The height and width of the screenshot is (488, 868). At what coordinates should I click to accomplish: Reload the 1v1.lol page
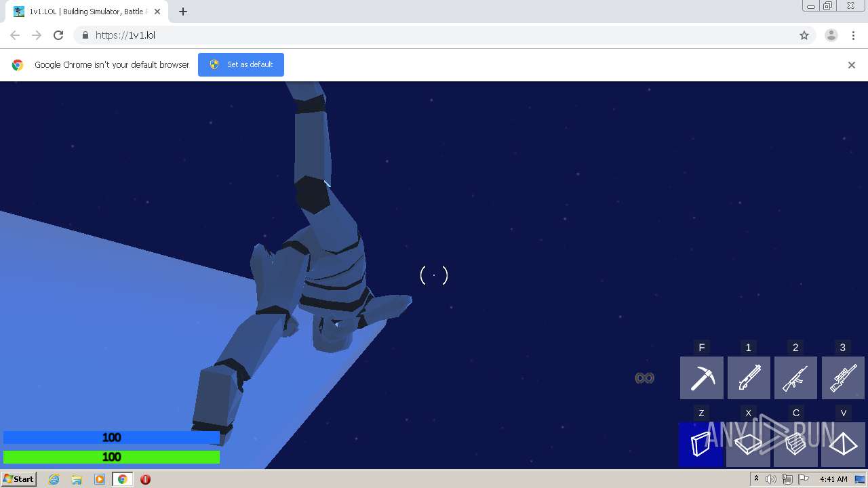click(58, 35)
